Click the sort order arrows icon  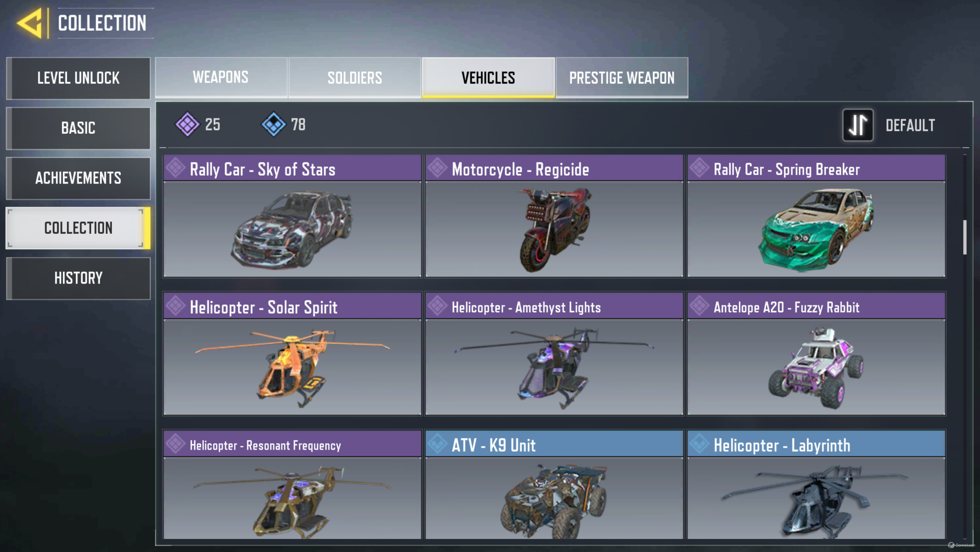[x=858, y=125]
